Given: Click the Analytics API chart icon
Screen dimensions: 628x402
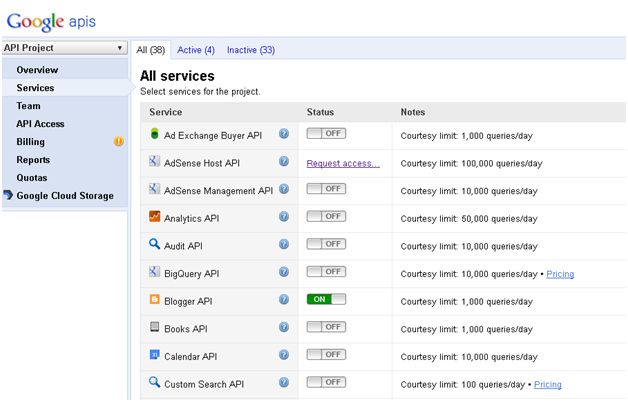Looking at the screenshot, I should [154, 216].
